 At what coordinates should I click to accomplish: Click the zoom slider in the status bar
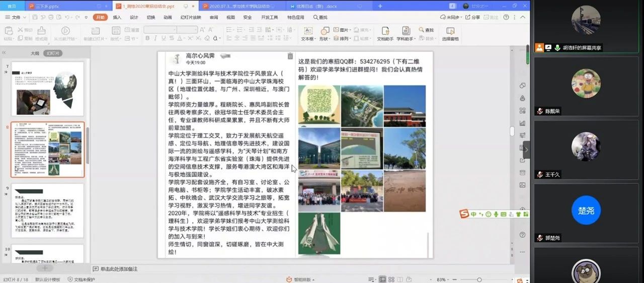pyautogui.click(x=479, y=279)
